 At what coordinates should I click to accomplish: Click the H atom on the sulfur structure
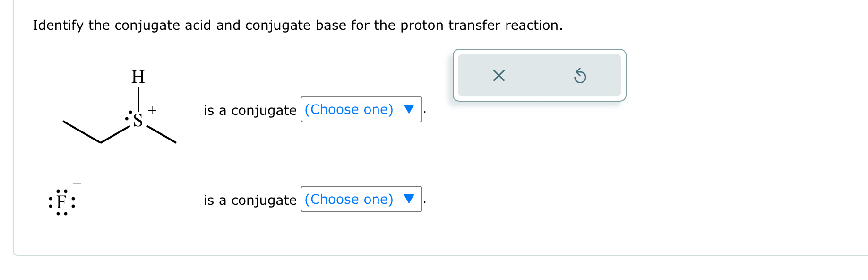pos(138,77)
